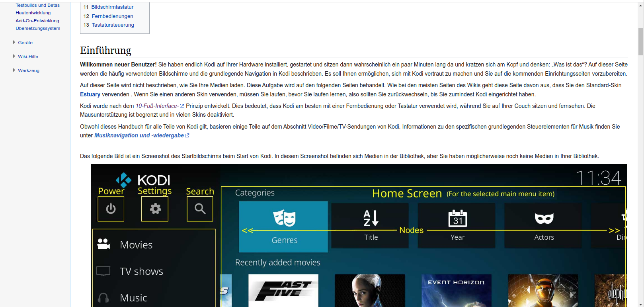The image size is (644, 307).
Task: Click the Genres theater masks icon
Action: tap(284, 218)
